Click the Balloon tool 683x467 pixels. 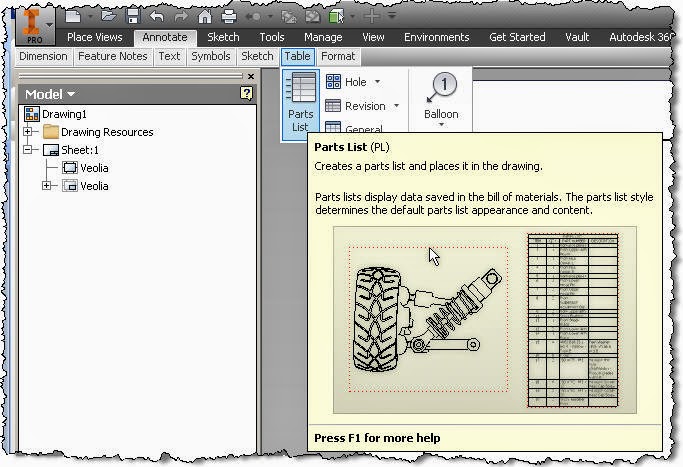tap(441, 97)
